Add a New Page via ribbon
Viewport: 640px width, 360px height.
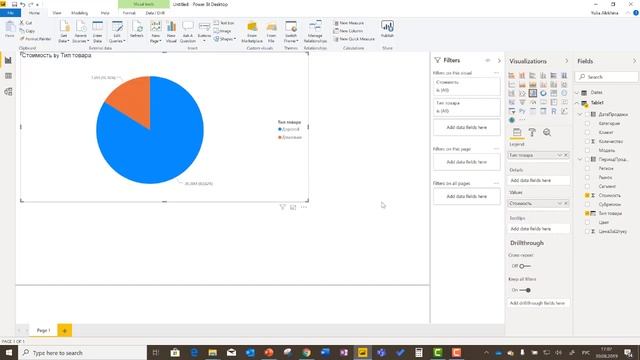156,32
